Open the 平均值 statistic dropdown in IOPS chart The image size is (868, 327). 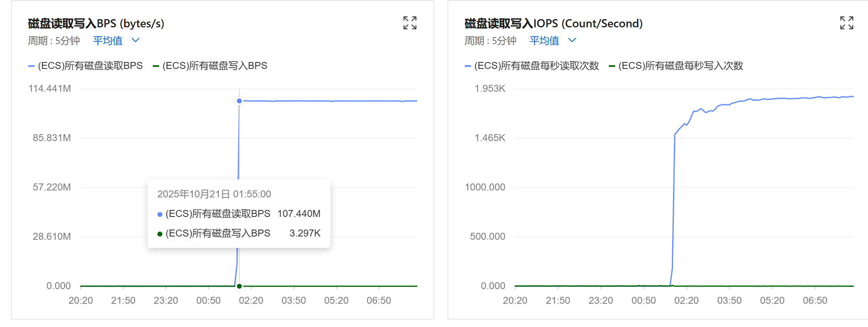(x=545, y=40)
